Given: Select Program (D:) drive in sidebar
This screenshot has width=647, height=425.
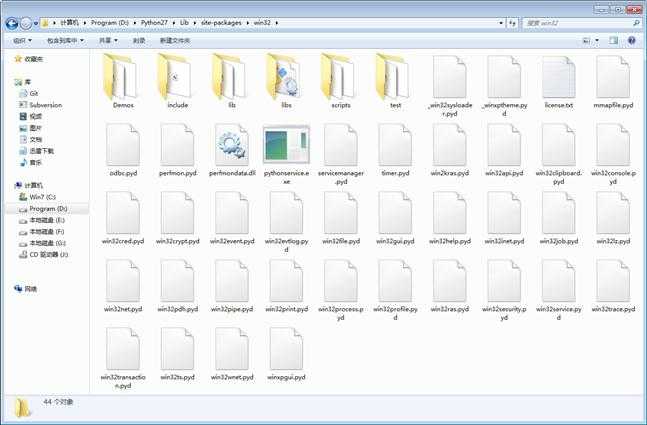Looking at the screenshot, I should 48,209.
